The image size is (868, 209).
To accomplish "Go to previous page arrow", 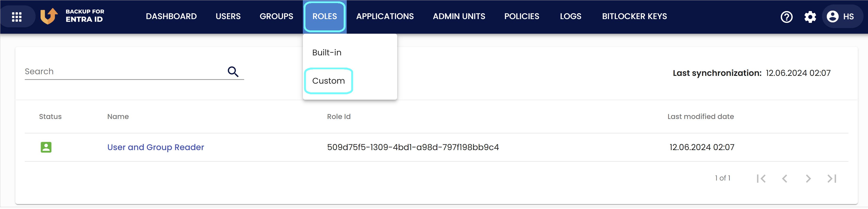I will click(785, 178).
